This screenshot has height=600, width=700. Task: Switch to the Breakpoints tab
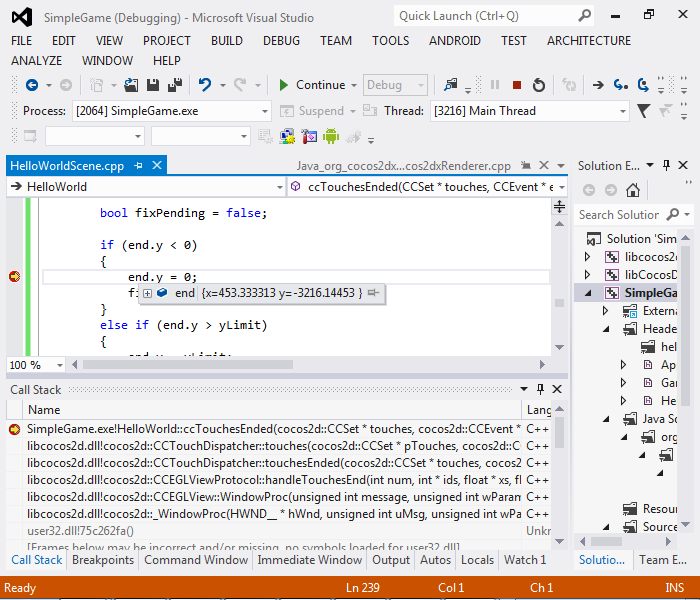coord(103,560)
